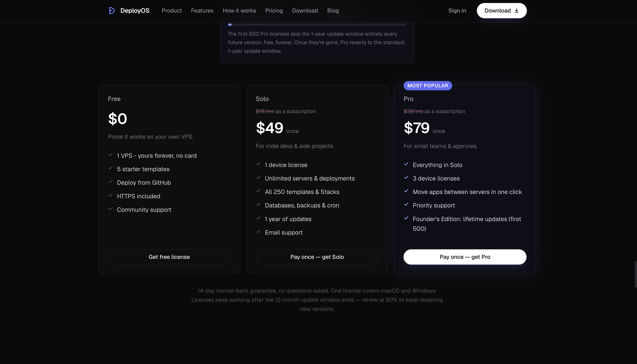
Task: Click the '$79' Pro price
Action: pyautogui.click(x=416, y=128)
